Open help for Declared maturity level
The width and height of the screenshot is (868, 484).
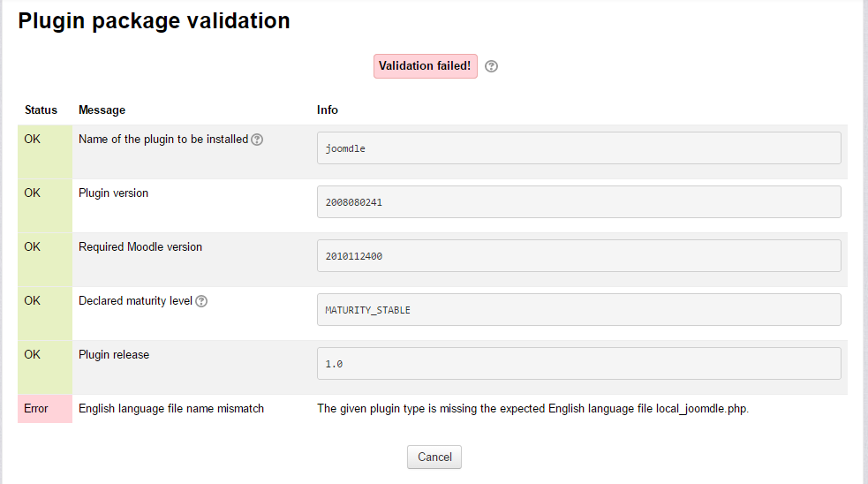201,301
